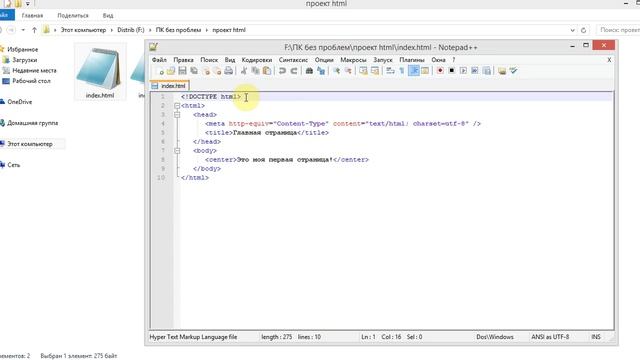Click the Save All toolbar icon

click(x=194, y=71)
